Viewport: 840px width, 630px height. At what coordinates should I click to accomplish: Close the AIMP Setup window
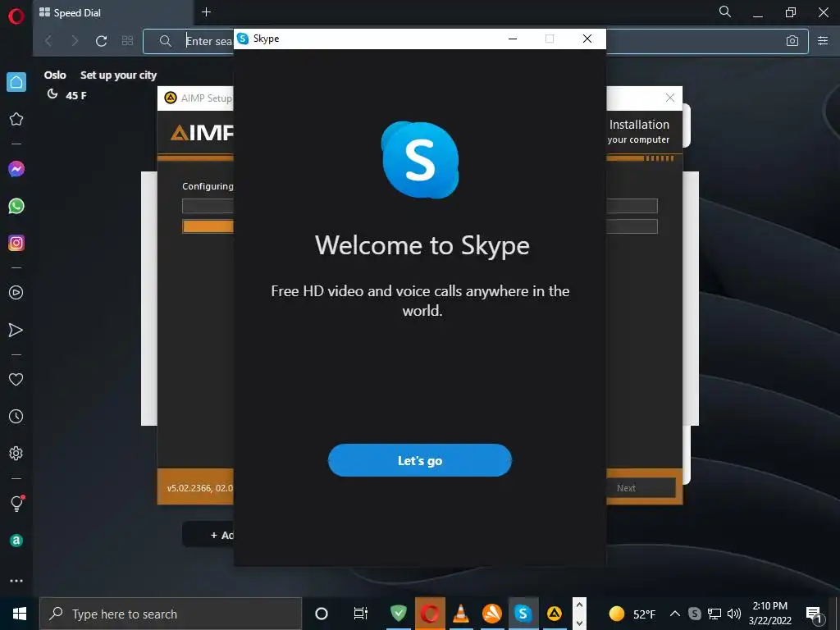click(x=670, y=98)
